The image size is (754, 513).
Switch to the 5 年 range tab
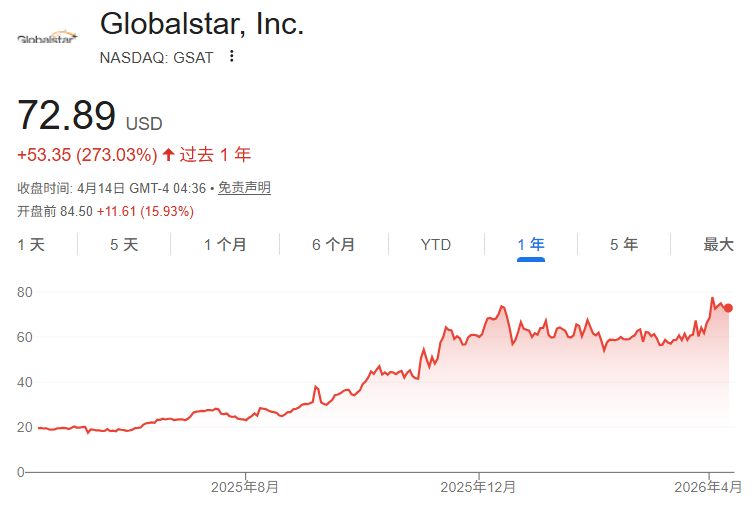pyautogui.click(x=624, y=245)
